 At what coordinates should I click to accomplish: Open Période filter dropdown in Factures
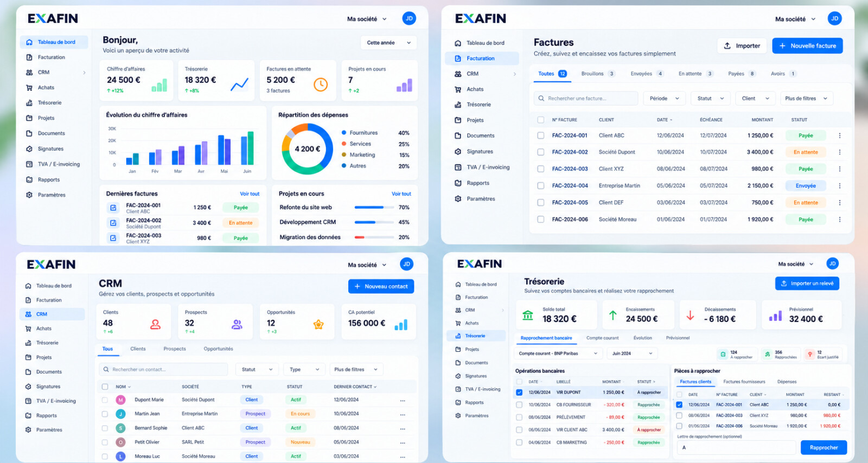tap(665, 98)
